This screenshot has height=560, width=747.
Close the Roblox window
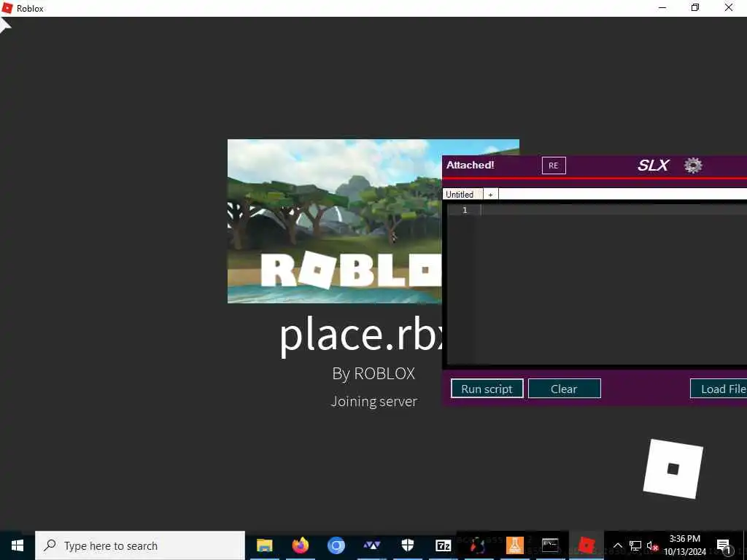pyautogui.click(x=729, y=7)
